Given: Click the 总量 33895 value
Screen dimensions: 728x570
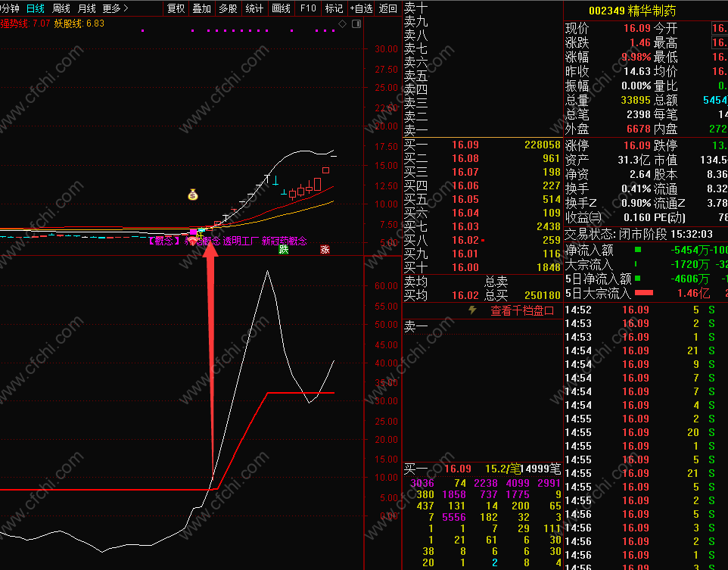Looking at the screenshot, I should 636,101.
